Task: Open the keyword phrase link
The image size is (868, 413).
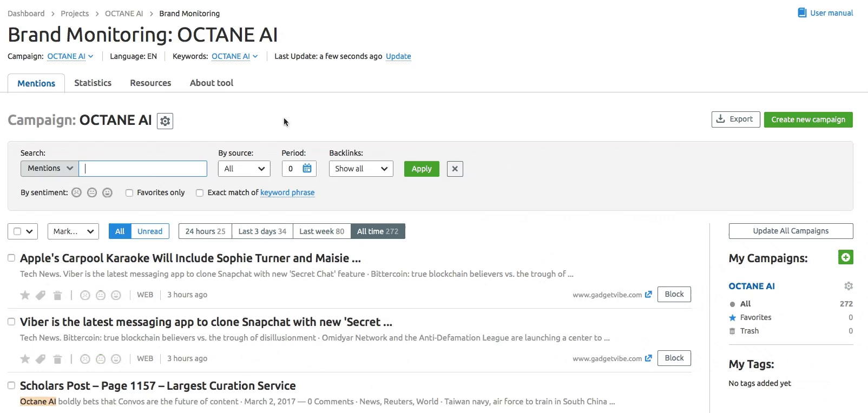Action: point(287,192)
